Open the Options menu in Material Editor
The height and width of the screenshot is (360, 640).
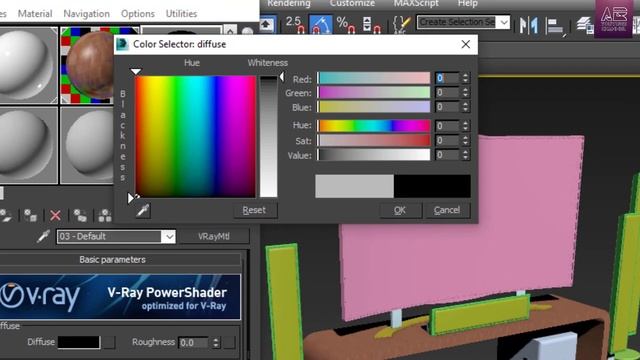[x=138, y=13]
